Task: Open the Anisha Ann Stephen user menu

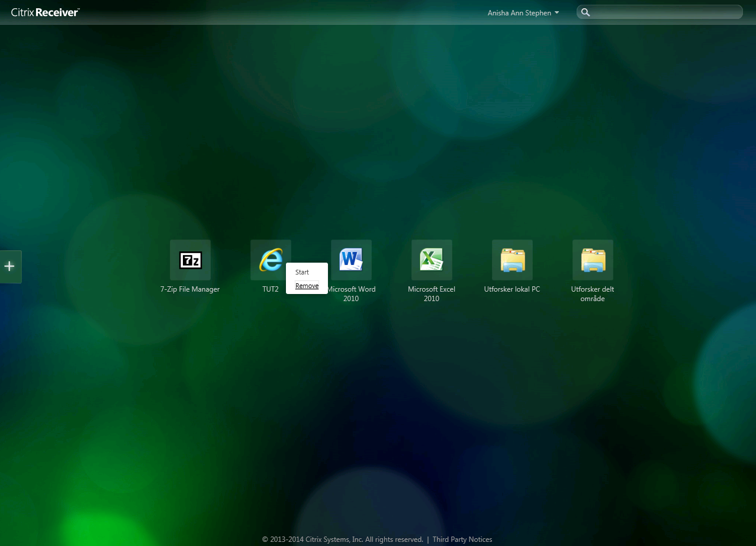Action: pos(519,13)
